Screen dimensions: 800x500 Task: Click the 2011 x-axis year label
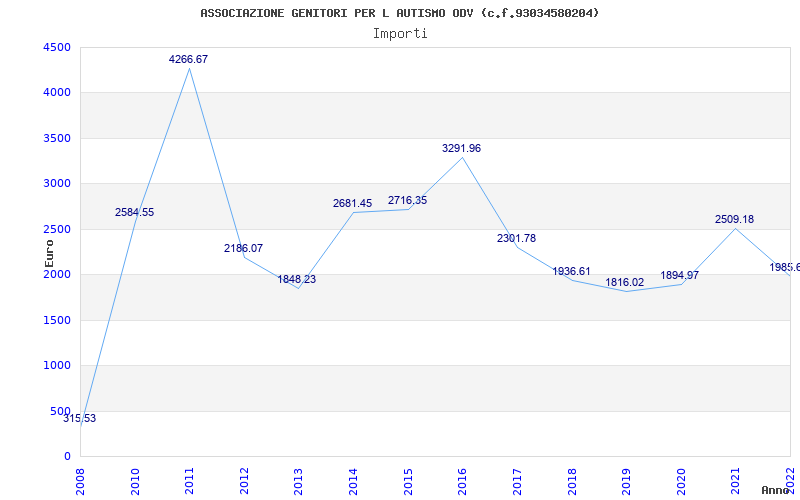click(190, 481)
